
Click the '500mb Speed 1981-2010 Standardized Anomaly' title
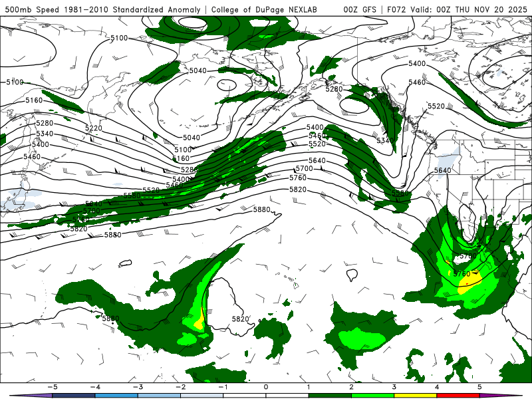click(x=102, y=9)
